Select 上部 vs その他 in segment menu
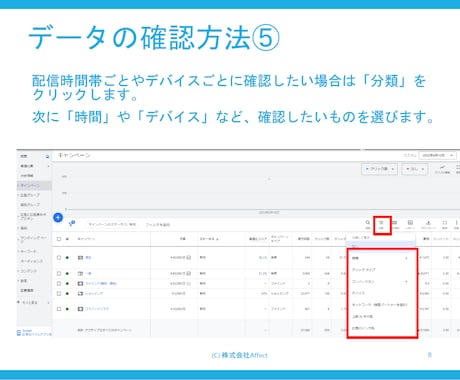Viewport: 460px width, 380px height. (x=362, y=317)
